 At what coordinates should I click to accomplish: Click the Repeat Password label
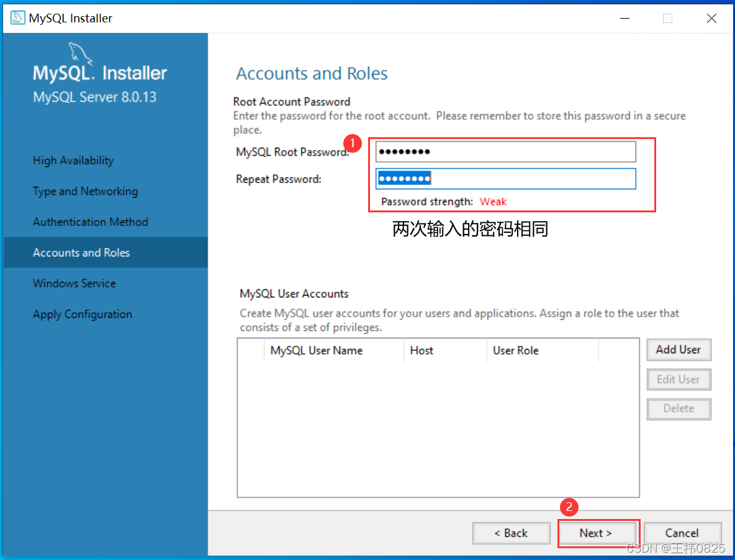279,179
